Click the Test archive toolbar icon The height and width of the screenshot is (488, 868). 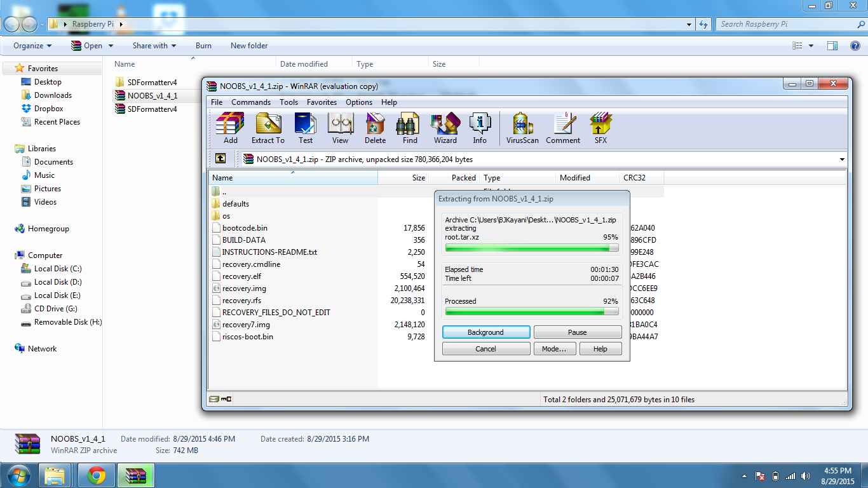coord(306,128)
